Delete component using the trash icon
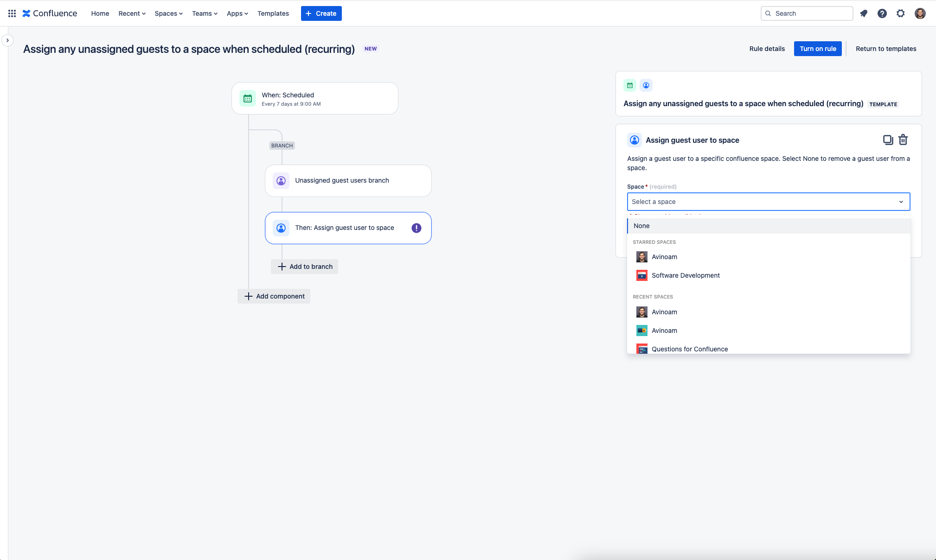This screenshot has height=560, width=936. (903, 140)
